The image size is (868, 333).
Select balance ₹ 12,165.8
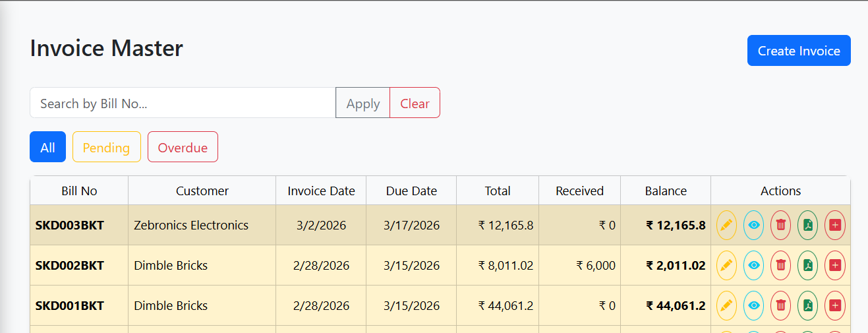[666, 225]
